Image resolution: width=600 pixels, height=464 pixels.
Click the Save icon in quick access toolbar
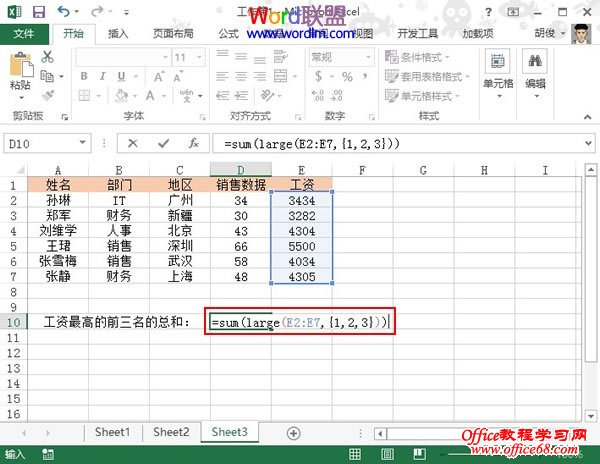[39, 12]
